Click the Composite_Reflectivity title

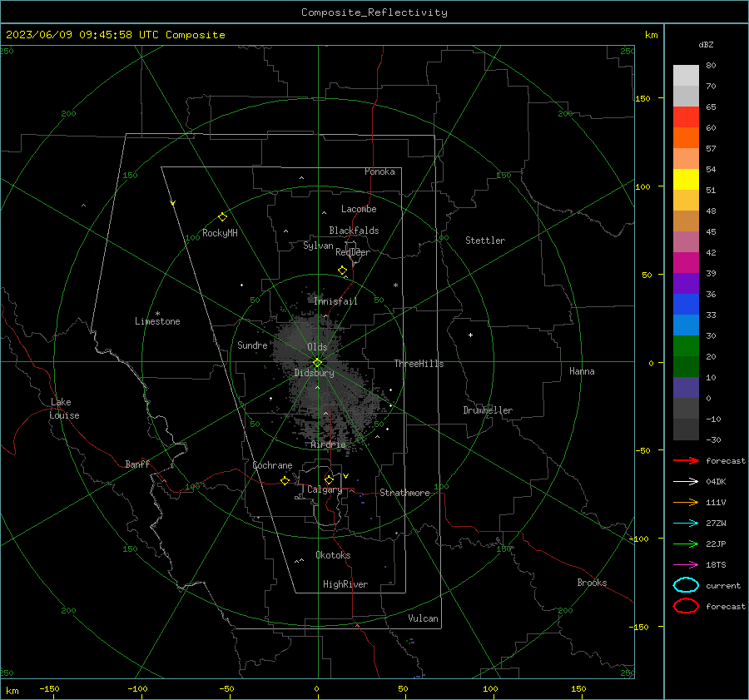pyautogui.click(x=374, y=12)
